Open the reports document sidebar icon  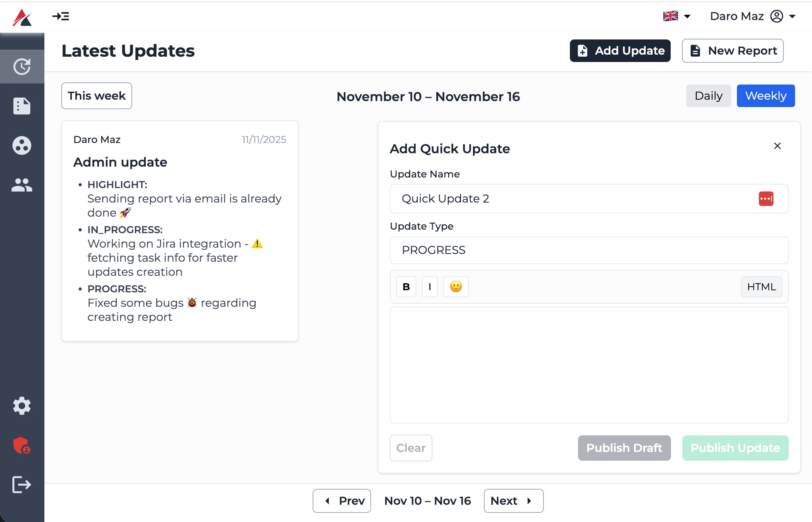pos(22,106)
